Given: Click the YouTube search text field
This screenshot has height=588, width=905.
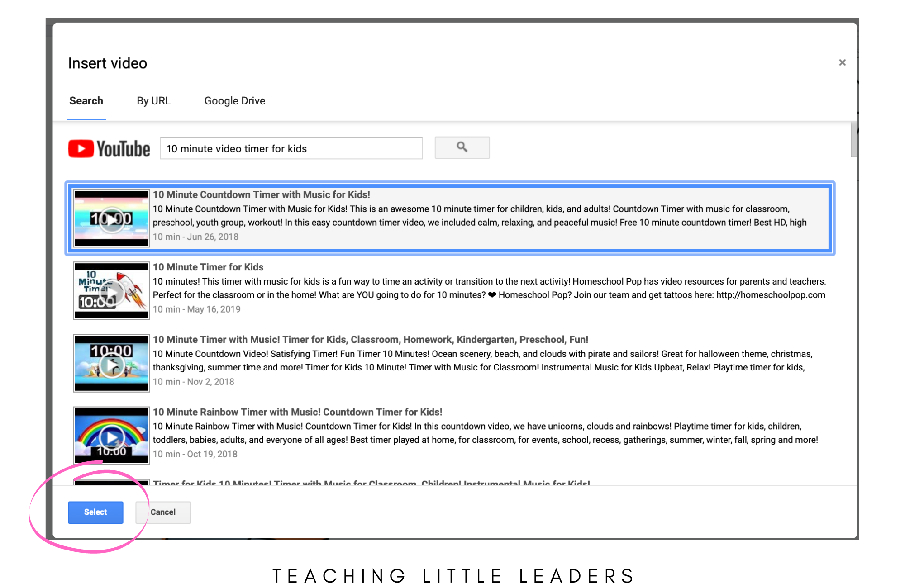Looking at the screenshot, I should point(291,149).
